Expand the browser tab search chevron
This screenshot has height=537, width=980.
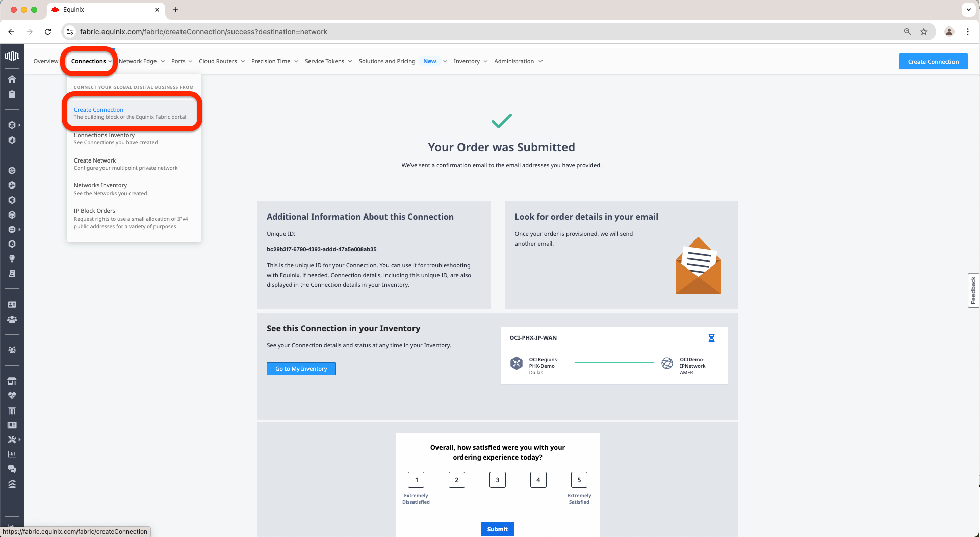click(x=969, y=10)
